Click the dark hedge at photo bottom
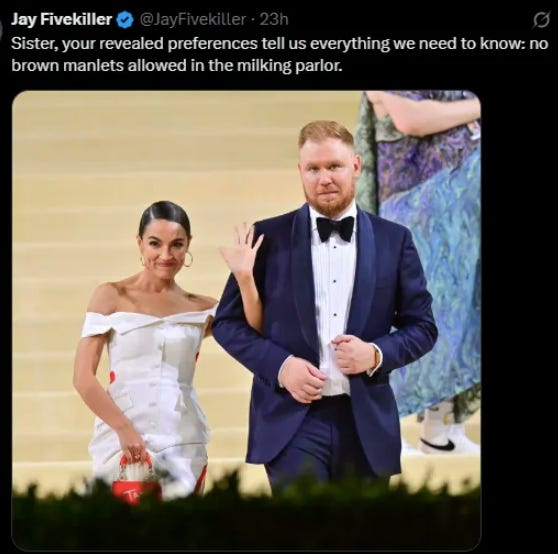 point(246,516)
